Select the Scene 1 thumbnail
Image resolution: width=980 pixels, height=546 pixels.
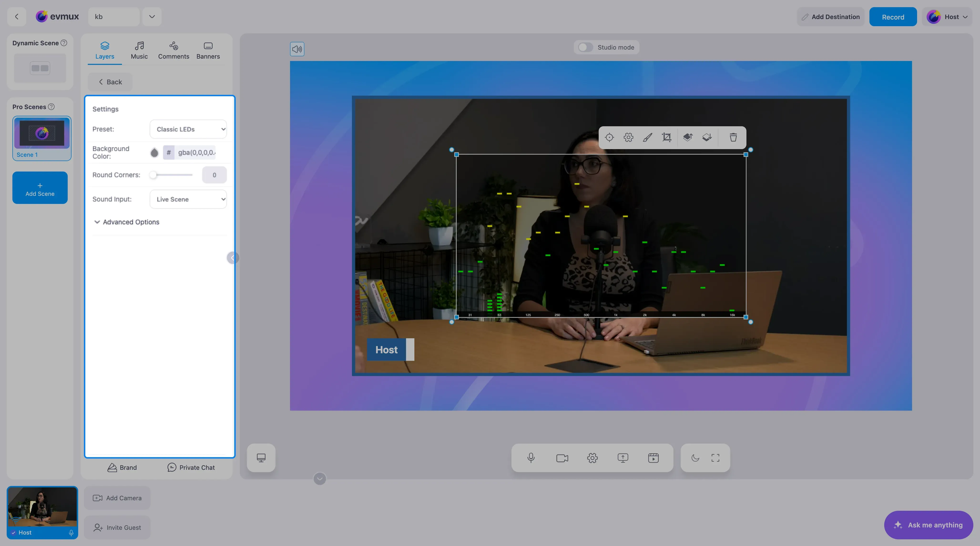point(42,138)
